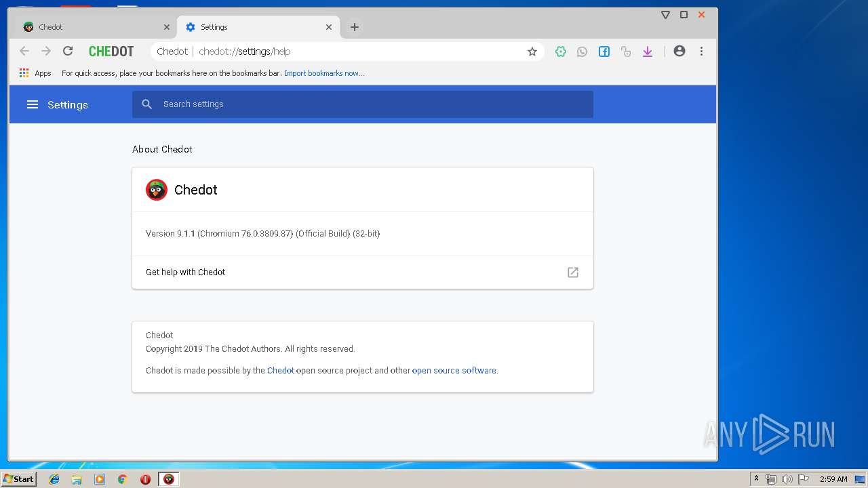Reload the current page
This screenshot has height=488, width=868.
pyautogui.click(x=68, y=51)
